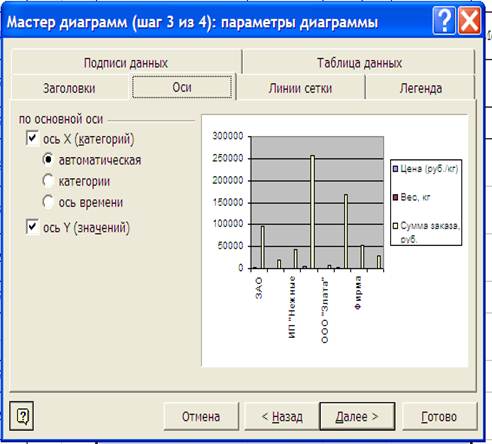Open the Office Assistant help icon
The height and width of the screenshot is (444, 492).
(x=22, y=416)
